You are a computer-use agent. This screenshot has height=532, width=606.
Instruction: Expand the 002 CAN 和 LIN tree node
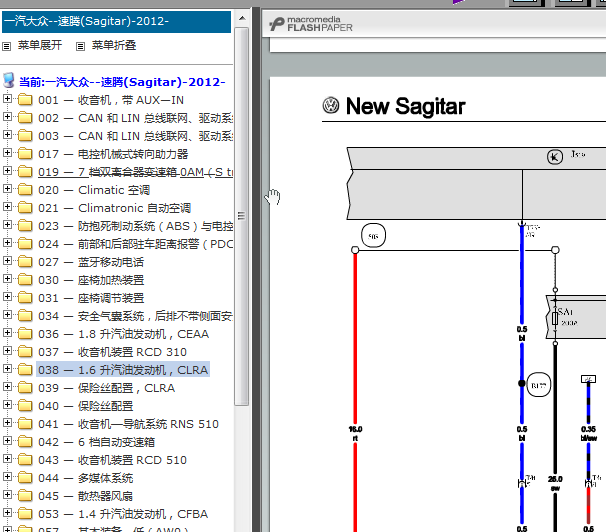click(x=7, y=117)
